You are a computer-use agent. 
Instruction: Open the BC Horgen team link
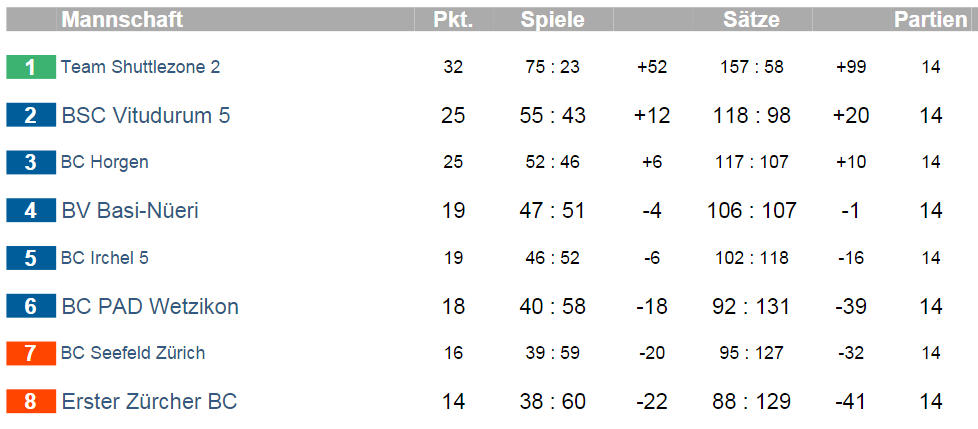coord(105,162)
